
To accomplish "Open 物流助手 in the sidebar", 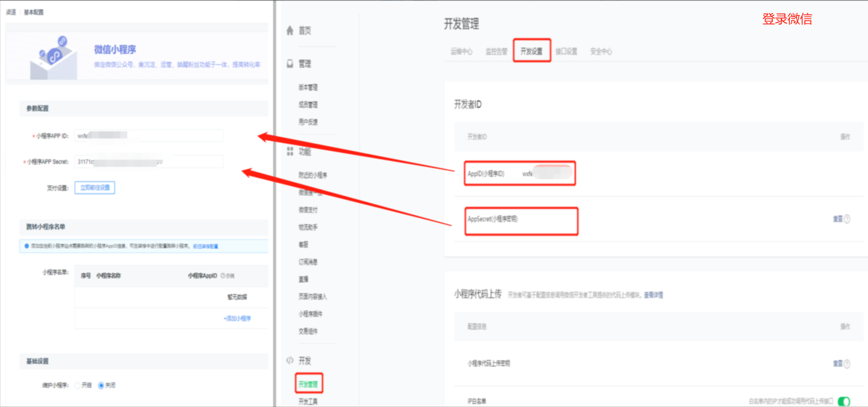I will pyautogui.click(x=308, y=227).
